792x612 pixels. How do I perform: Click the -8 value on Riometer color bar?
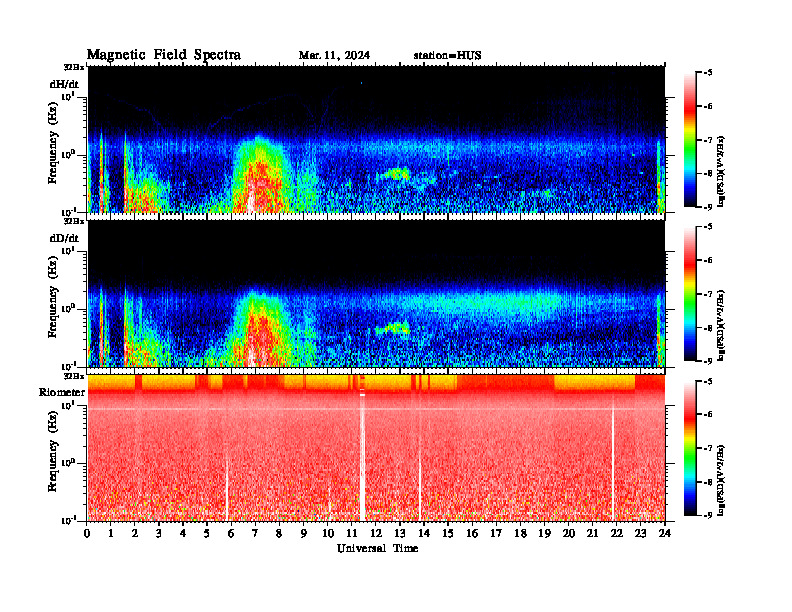click(708, 482)
